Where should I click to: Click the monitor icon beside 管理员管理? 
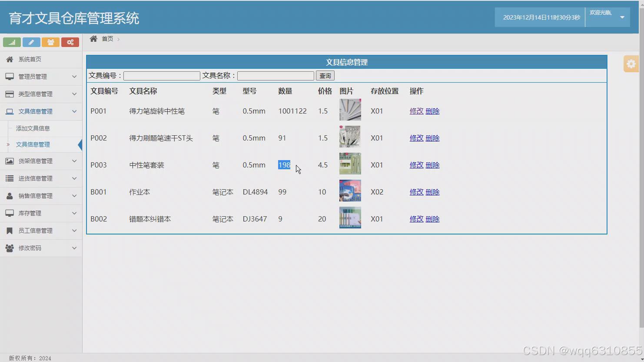pyautogui.click(x=10, y=76)
